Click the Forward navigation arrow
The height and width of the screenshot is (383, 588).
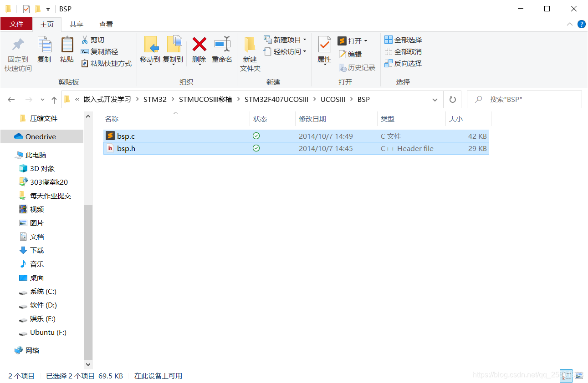[28, 100]
